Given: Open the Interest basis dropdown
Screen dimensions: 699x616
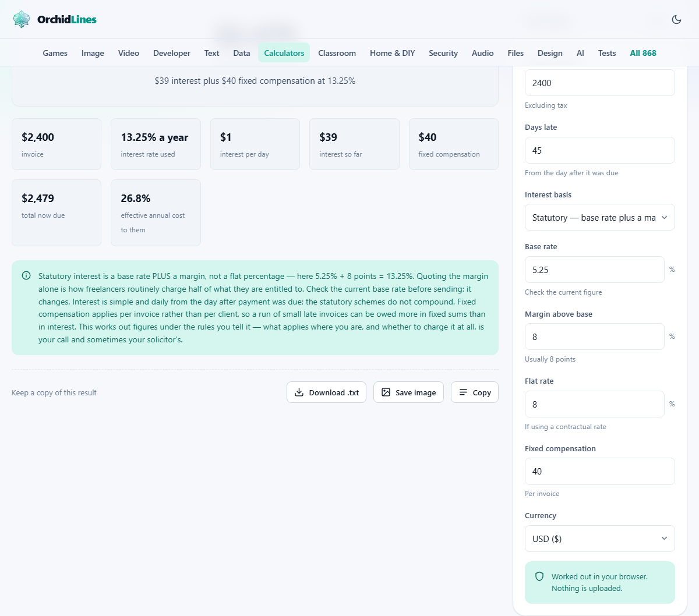Looking at the screenshot, I should click(x=599, y=217).
